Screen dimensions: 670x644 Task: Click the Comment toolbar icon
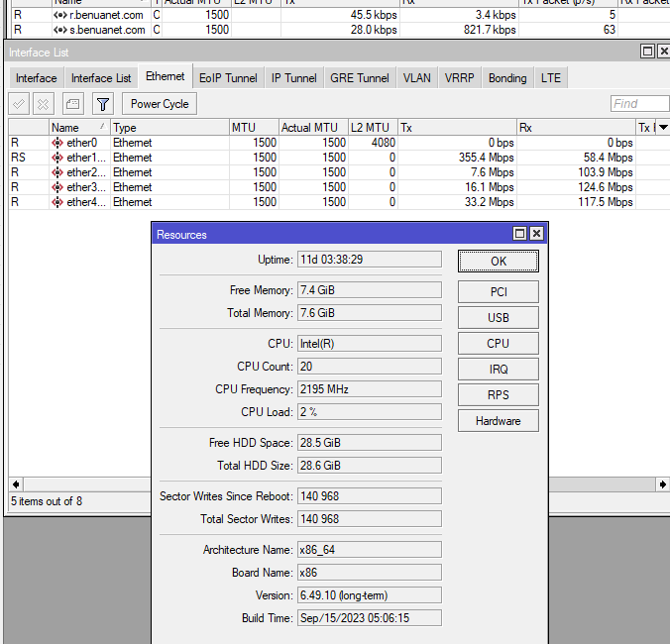72,104
